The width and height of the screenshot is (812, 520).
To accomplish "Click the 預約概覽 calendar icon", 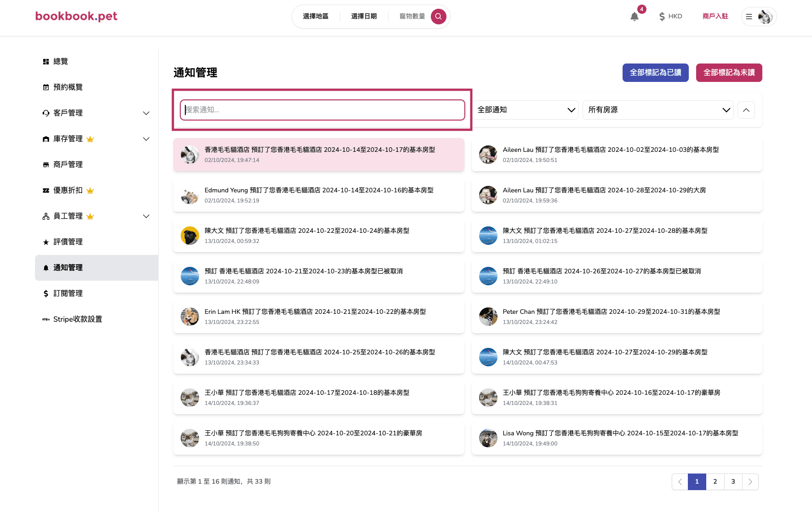I will click(46, 87).
